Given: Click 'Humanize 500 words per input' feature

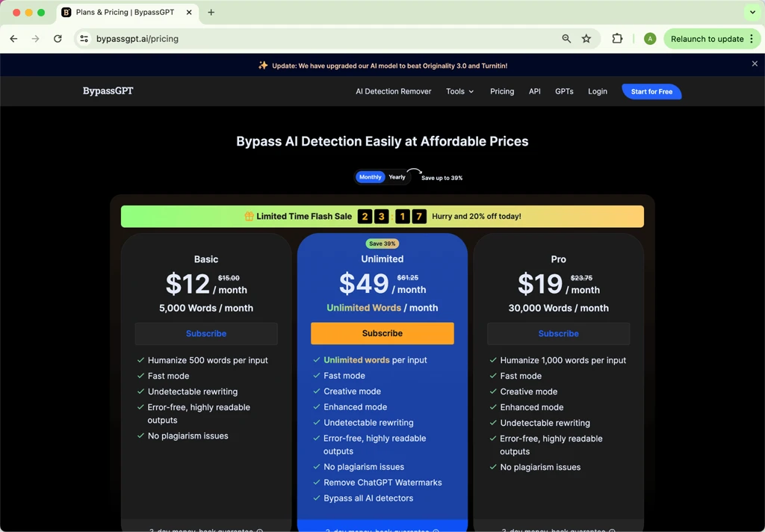Looking at the screenshot, I should pos(208,360).
